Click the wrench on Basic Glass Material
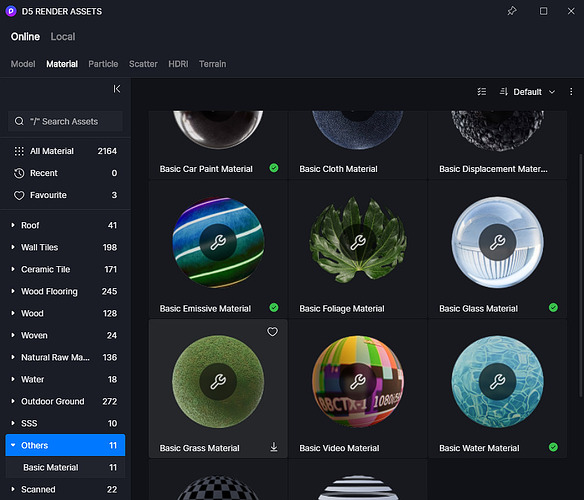Viewport: 584px width, 500px height. pos(497,242)
